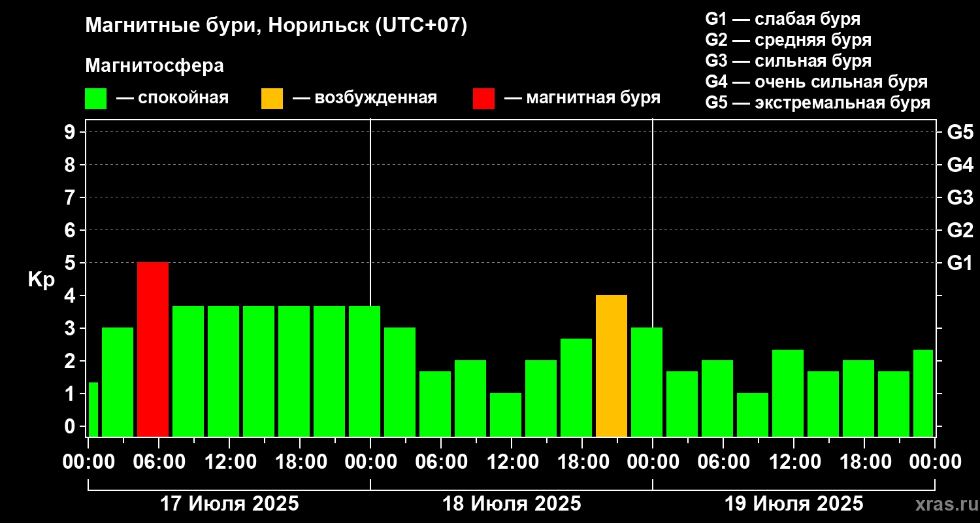Viewport: 980px width, 523px height.
Task: Click the '18:00' time label above 17 Июля
Action: pos(300,462)
